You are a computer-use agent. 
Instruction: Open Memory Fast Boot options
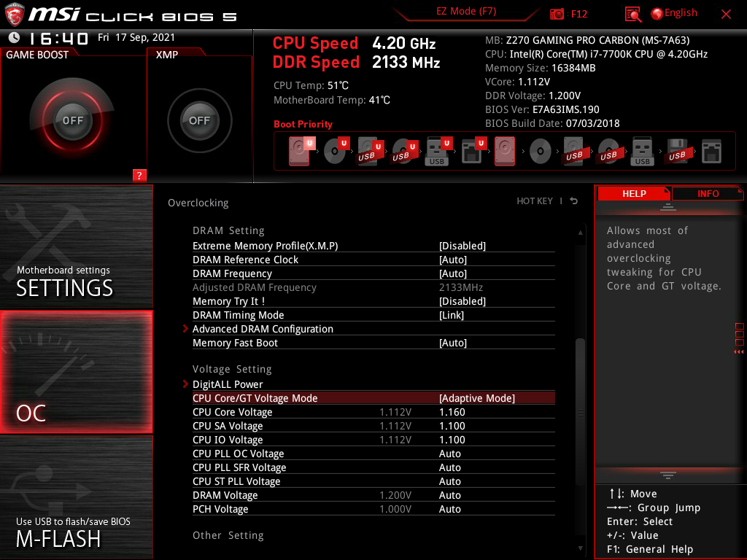click(x=373, y=343)
